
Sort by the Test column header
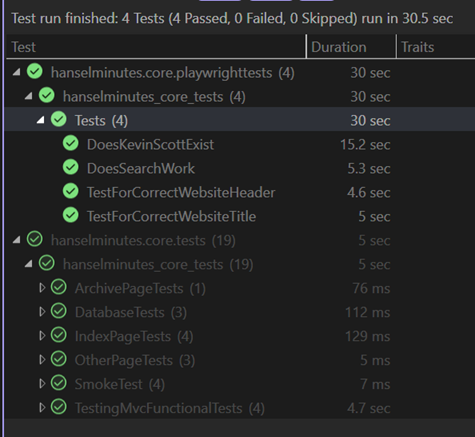click(156, 47)
